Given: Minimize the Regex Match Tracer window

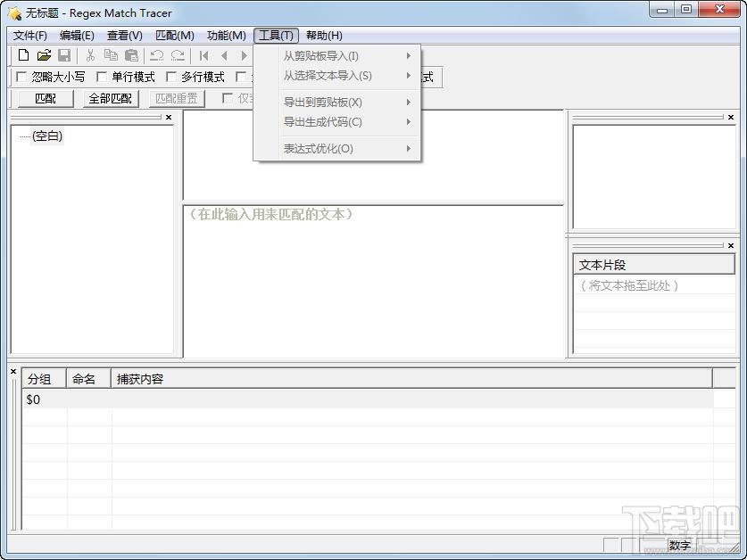Looking at the screenshot, I should (x=662, y=10).
